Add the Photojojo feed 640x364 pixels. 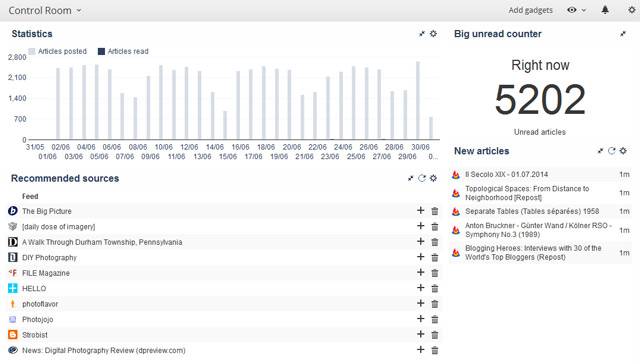pyautogui.click(x=420, y=319)
